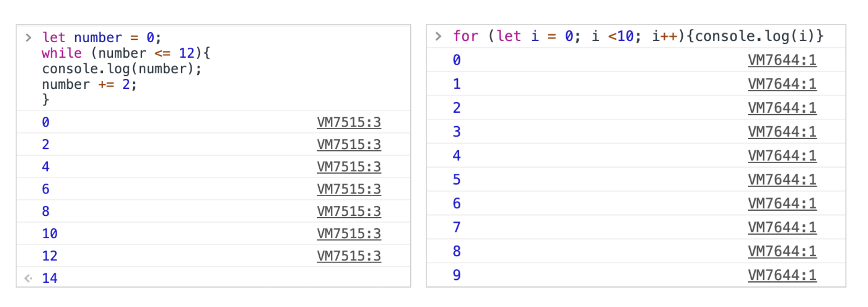
Task: Open VM7644:1 link beside output 6
Action: coord(782,203)
